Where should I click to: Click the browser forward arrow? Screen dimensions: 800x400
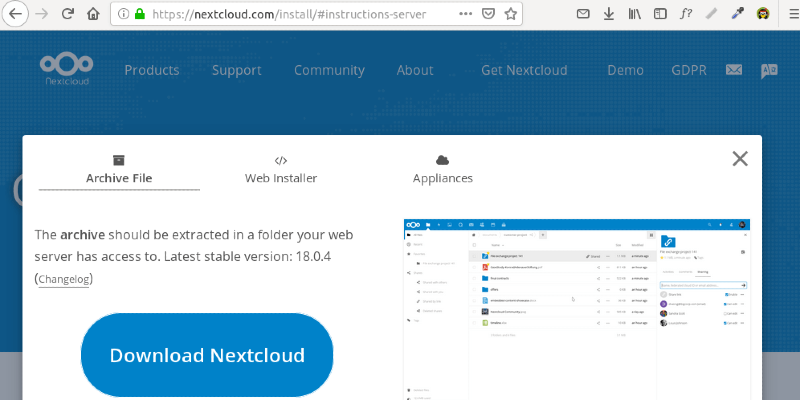pos(42,14)
